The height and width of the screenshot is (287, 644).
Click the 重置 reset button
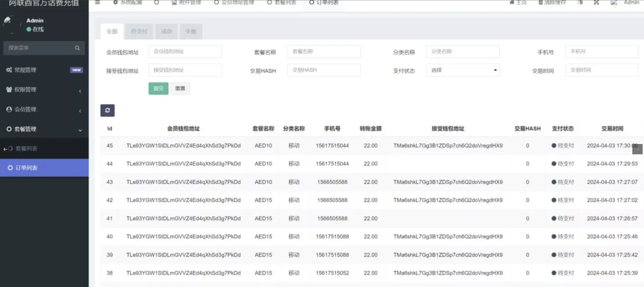[180, 88]
